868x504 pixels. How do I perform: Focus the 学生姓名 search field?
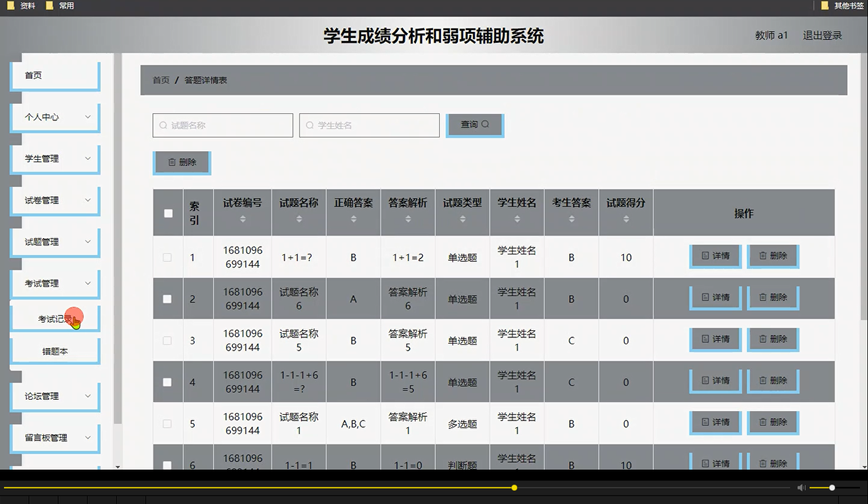pos(369,125)
